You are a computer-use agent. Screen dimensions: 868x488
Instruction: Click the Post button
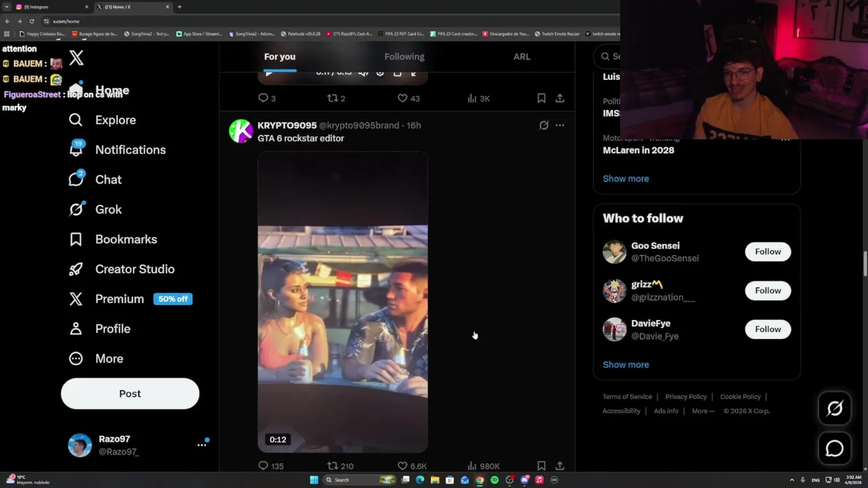(x=130, y=394)
